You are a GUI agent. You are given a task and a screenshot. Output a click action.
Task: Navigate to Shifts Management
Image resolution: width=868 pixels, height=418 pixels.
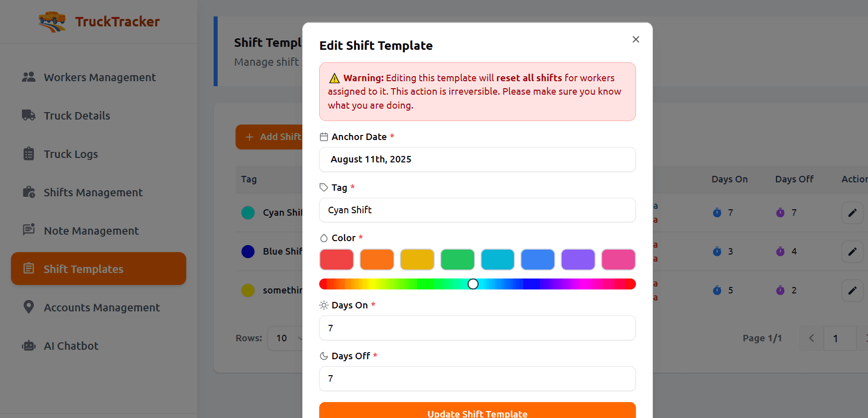93,192
